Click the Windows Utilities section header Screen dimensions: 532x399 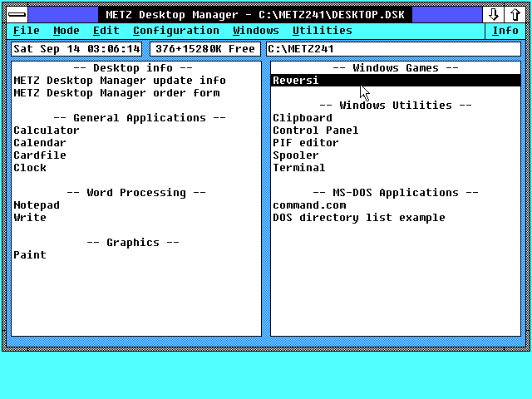click(x=396, y=106)
